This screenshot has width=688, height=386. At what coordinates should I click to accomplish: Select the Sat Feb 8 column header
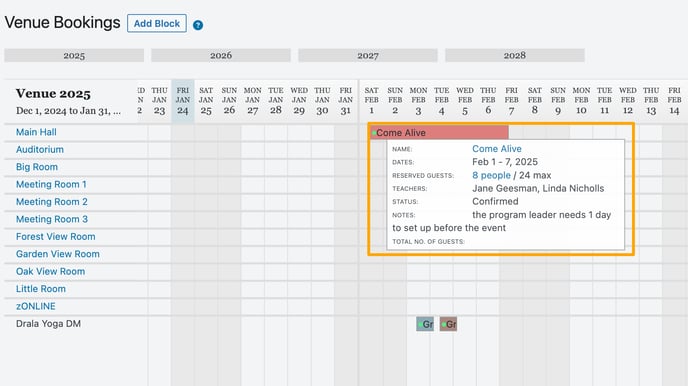click(x=534, y=101)
